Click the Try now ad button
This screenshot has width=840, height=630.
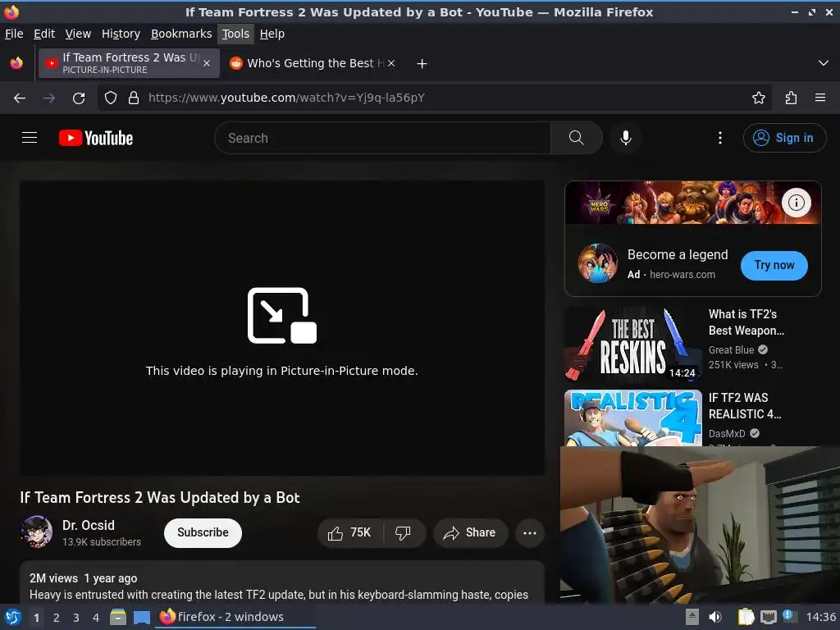(x=774, y=265)
